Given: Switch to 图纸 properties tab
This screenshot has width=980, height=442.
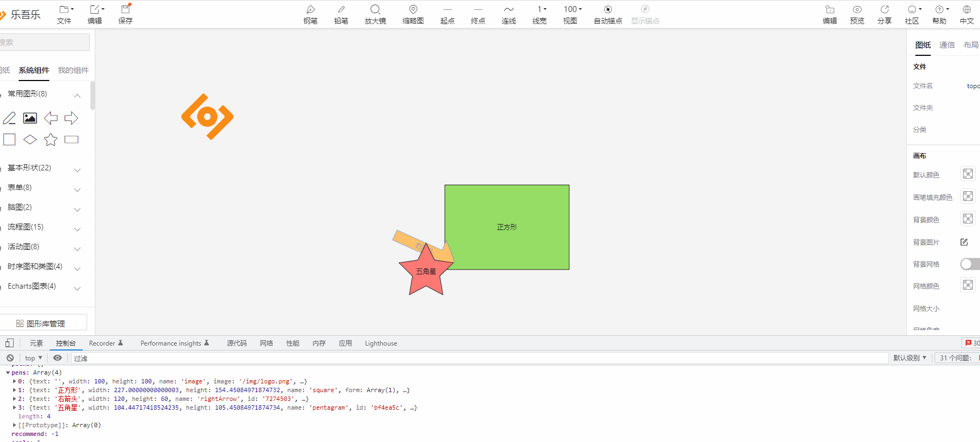Looking at the screenshot, I should point(923,45).
